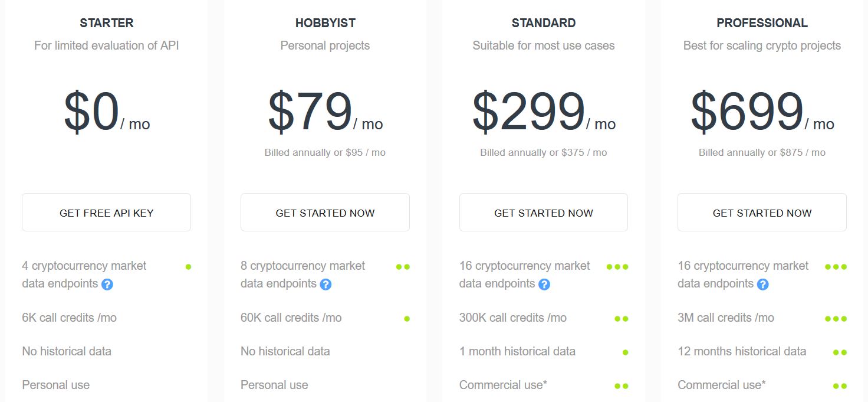868x402 pixels.
Task: Click the green dot beside 1 month historical data
Action: tap(625, 352)
